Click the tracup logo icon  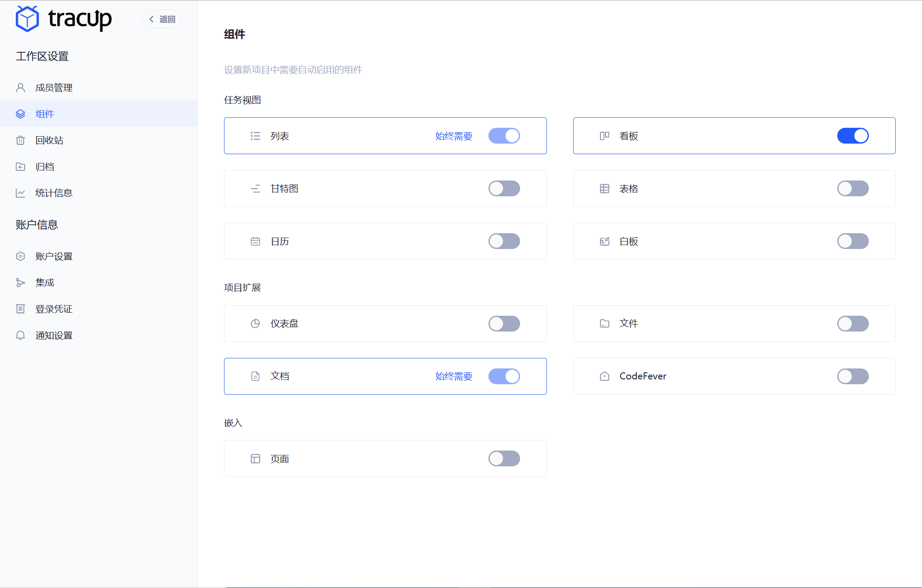point(27,19)
